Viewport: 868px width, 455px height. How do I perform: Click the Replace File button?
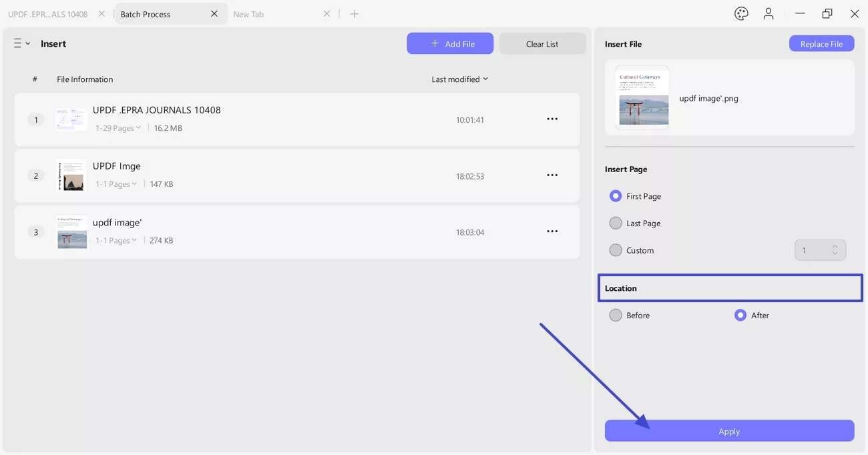(x=822, y=44)
